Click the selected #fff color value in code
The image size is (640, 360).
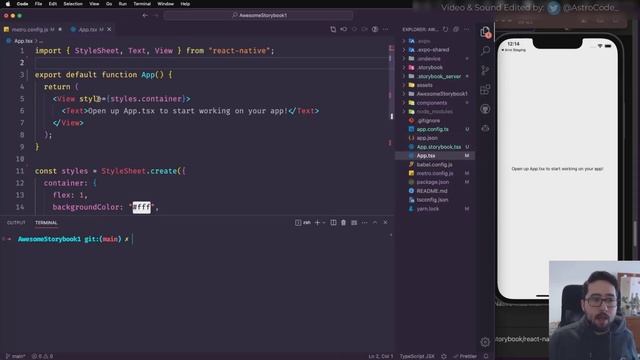click(142, 207)
